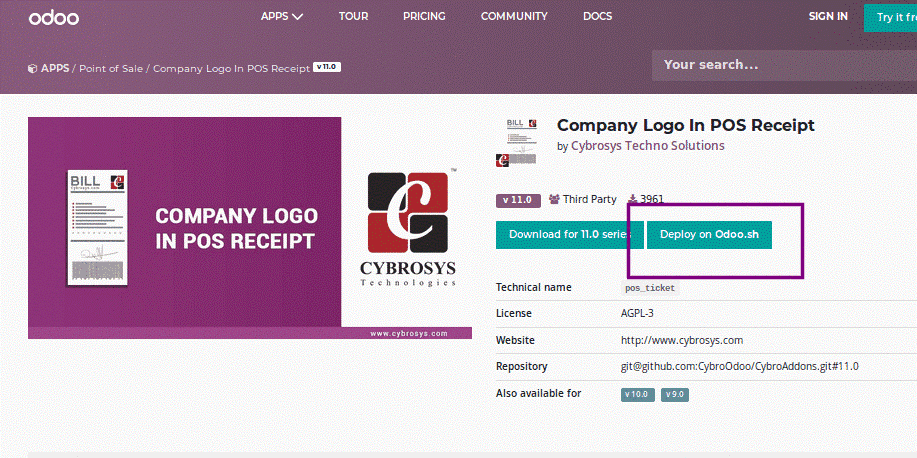Click the Company Logo In POS Receipt heading
Viewport: 917px width, 458px height.
pyautogui.click(x=685, y=125)
